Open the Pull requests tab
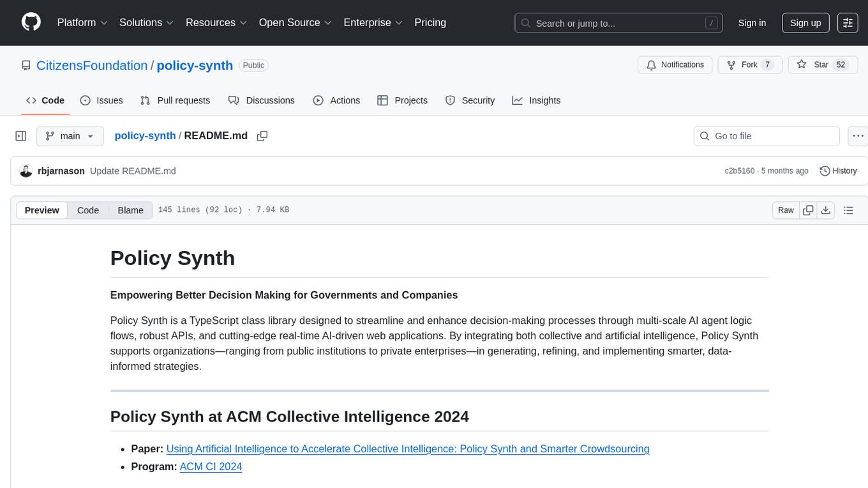This screenshot has height=488, width=868. coord(175,100)
